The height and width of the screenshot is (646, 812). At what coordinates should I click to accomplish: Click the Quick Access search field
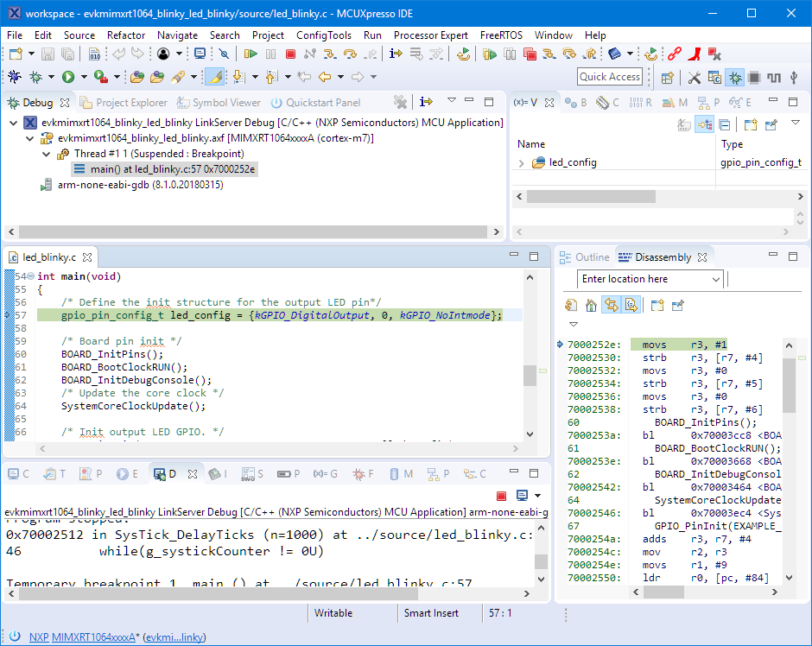pos(609,77)
